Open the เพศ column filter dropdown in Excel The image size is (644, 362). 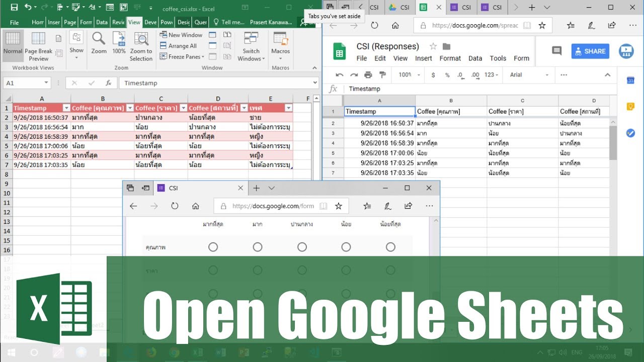click(x=288, y=108)
